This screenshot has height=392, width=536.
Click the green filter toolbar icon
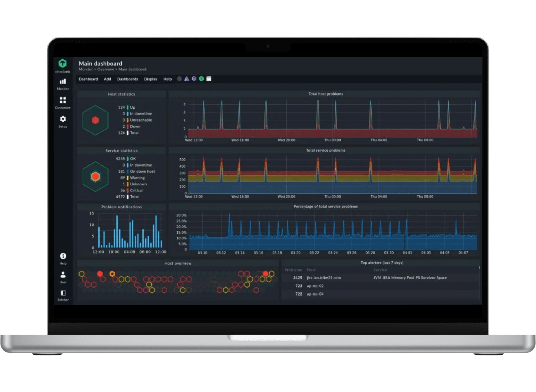point(201,78)
